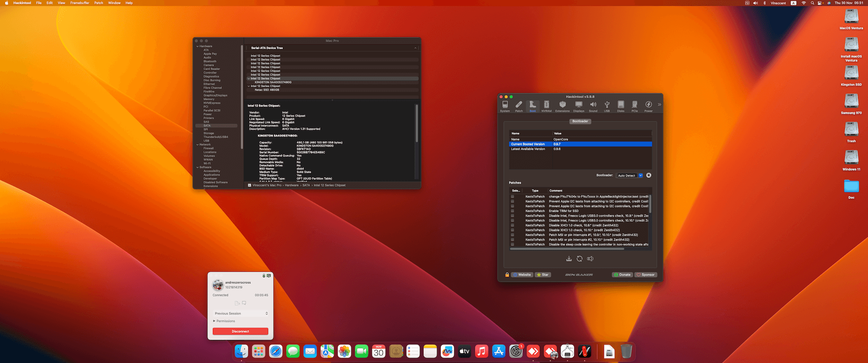Open System Settings from the Dock
This screenshot has width=868, height=363.
tap(516, 351)
